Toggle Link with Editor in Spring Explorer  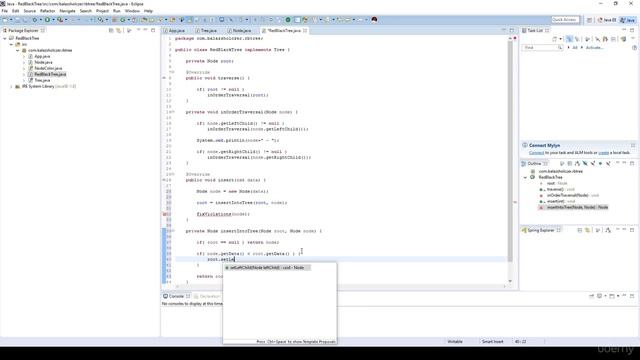click(587, 231)
